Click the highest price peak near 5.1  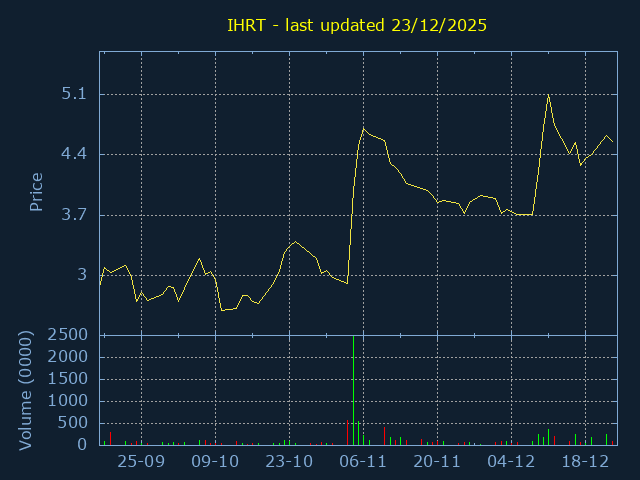point(548,95)
